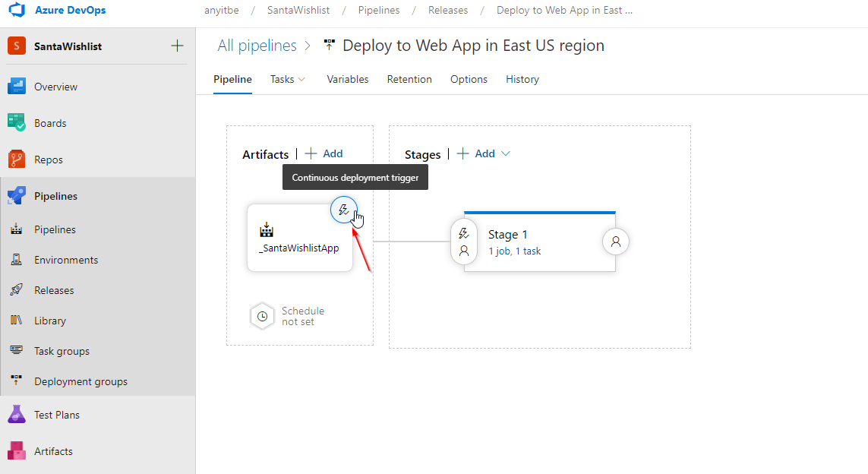The width and height of the screenshot is (868, 474).
Task: Open Stage 1 post-deployment conditions person icon
Action: 616,242
